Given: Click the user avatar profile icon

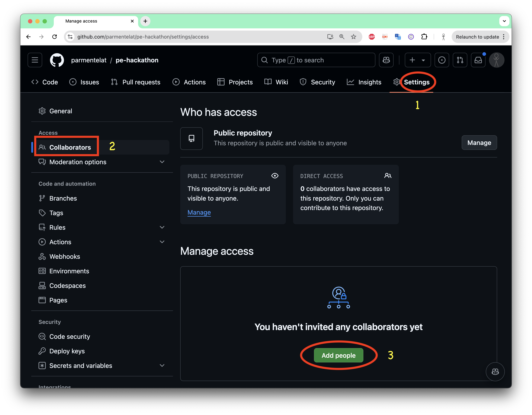Looking at the screenshot, I should tap(496, 60).
